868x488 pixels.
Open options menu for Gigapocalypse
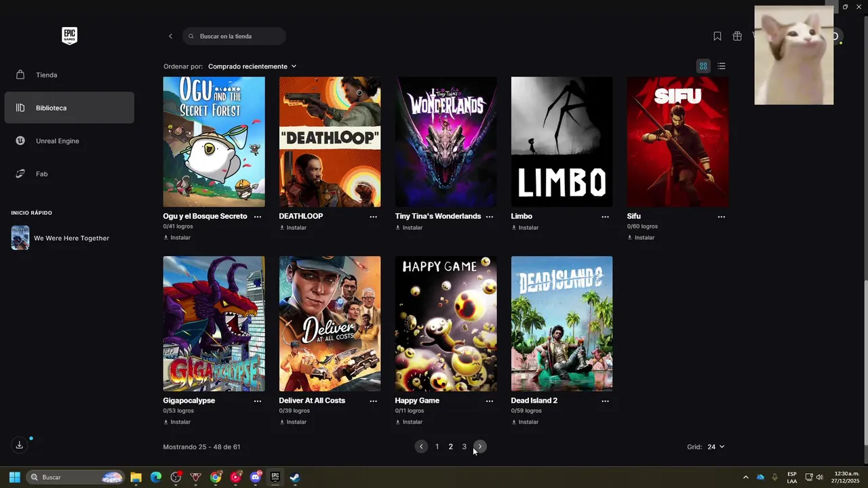(x=258, y=401)
